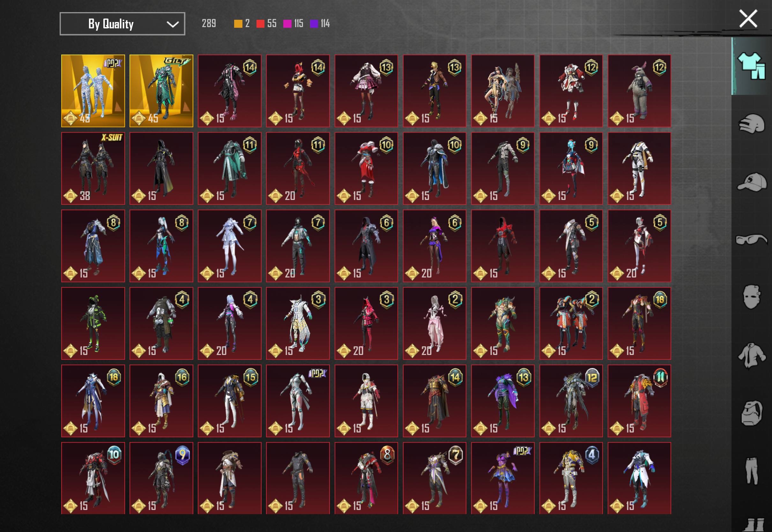Image resolution: width=772 pixels, height=532 pixels.
Task: Select the green GILT mythic outfit
Action: coord(161,91)
